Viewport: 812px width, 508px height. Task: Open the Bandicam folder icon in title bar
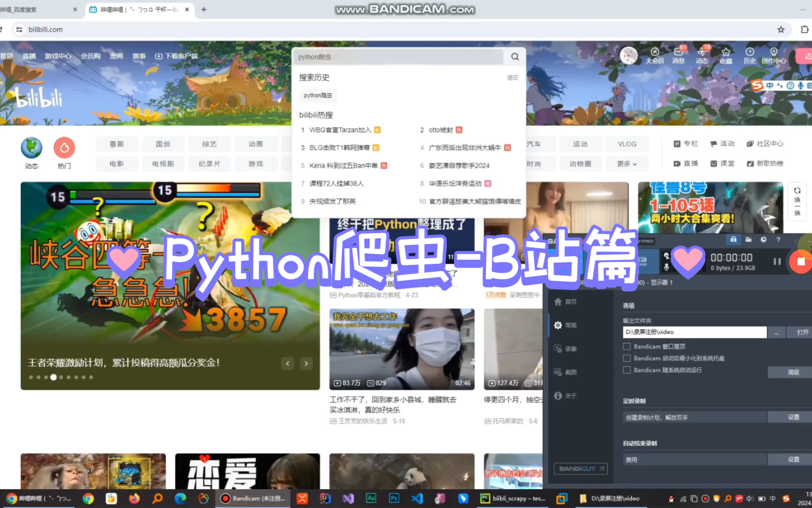click(749, 239)
